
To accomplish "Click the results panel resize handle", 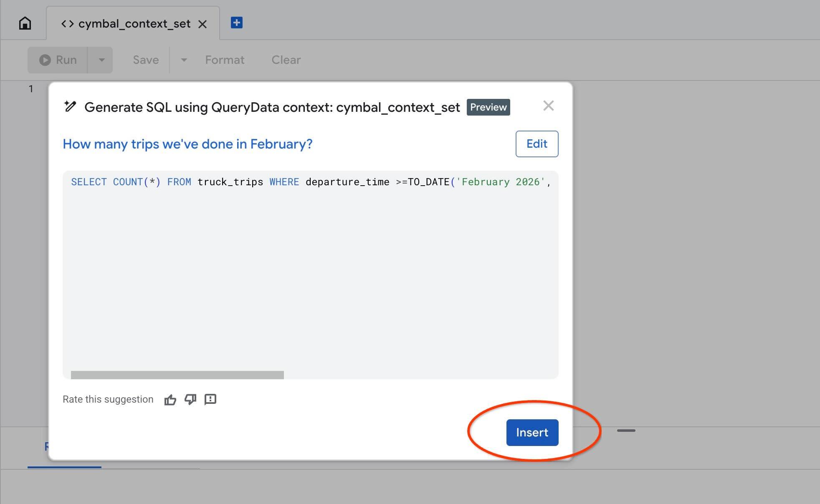I will click(626, 430).
